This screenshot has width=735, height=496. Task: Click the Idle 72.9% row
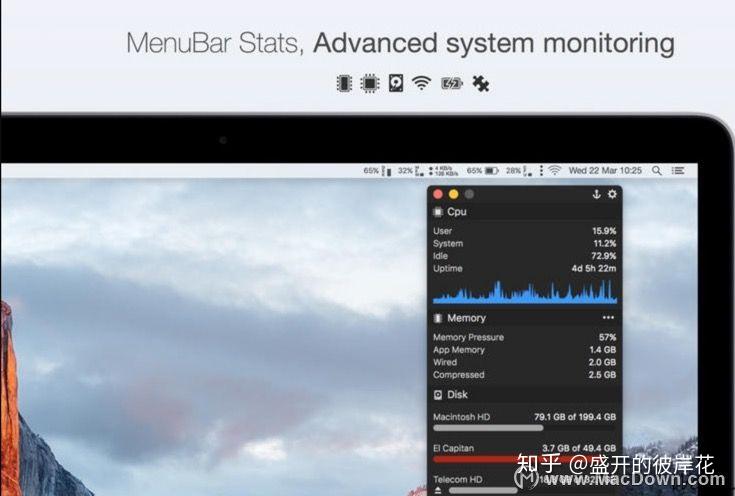(x=525, y=256)
